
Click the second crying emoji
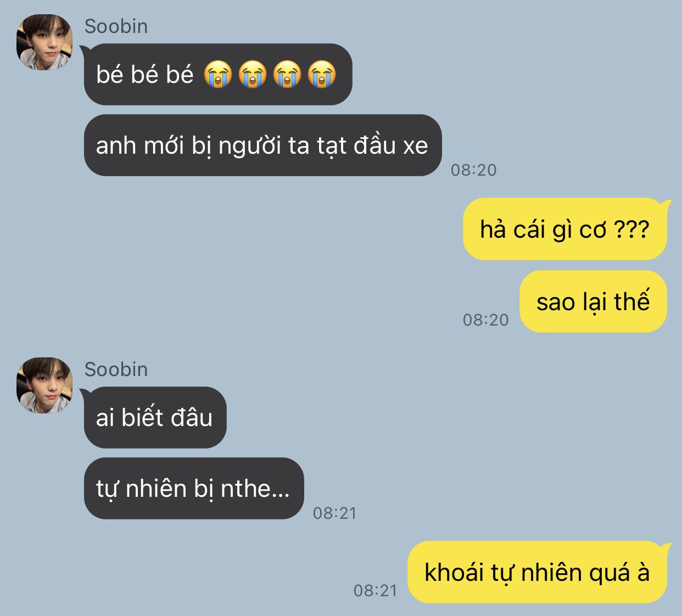pyautogui.click(x=253, y=74)
